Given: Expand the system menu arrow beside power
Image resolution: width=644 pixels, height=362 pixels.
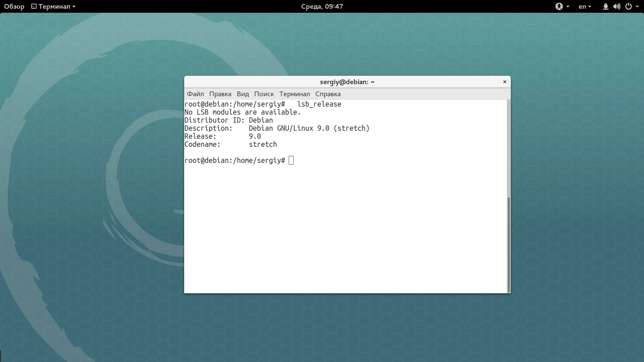Looking at the screenshot, I should [637, 6].
